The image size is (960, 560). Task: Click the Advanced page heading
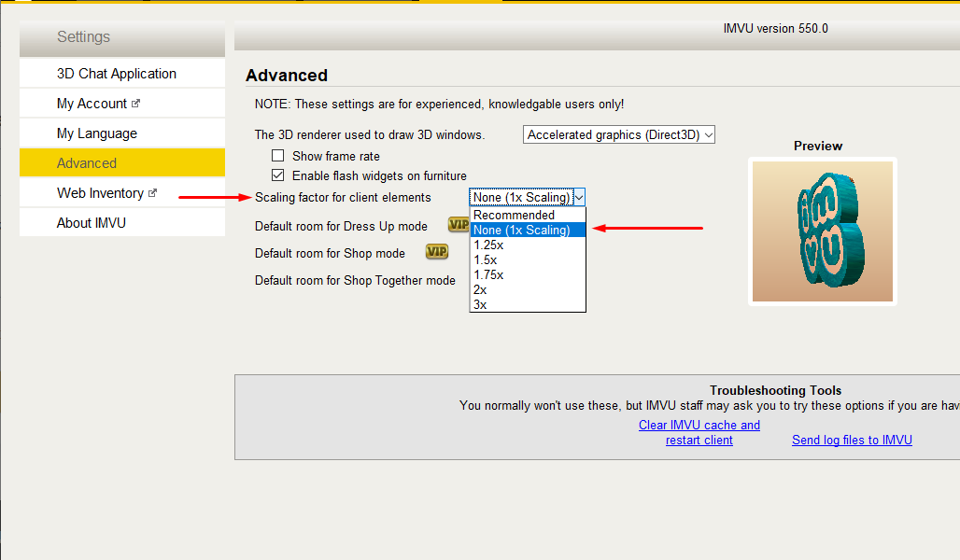click(287, 76)
